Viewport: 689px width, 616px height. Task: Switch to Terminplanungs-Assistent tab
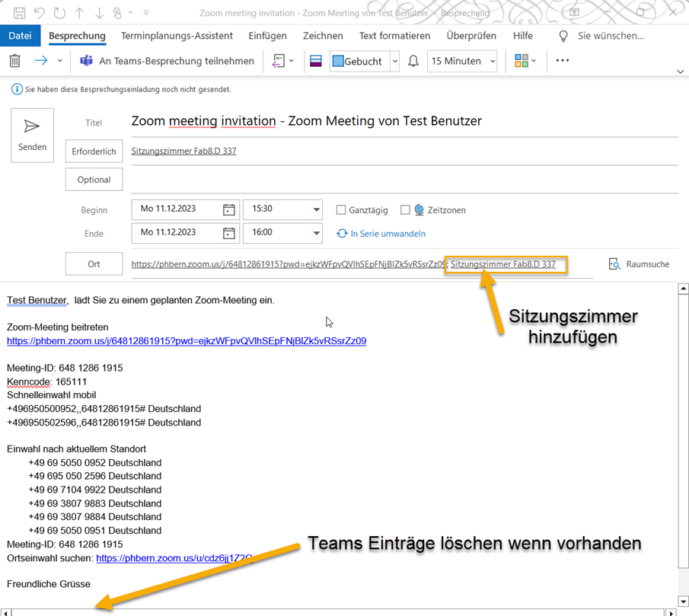click(177, 36)
